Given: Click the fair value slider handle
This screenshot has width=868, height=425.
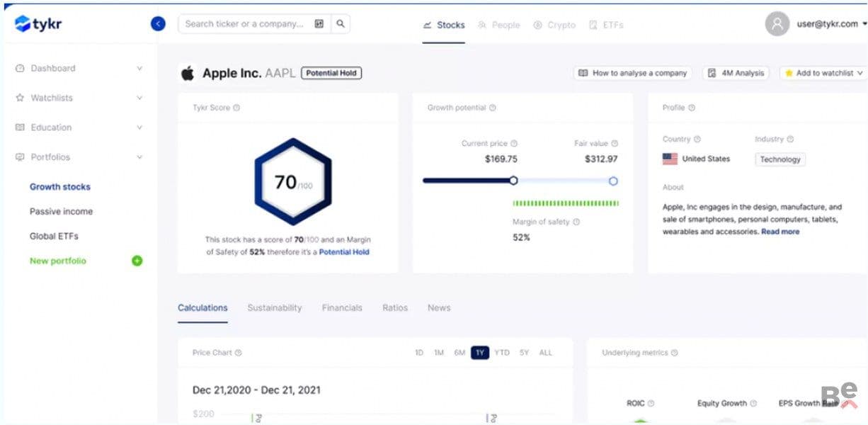Looking at the screenshot, I should [613, 181].
